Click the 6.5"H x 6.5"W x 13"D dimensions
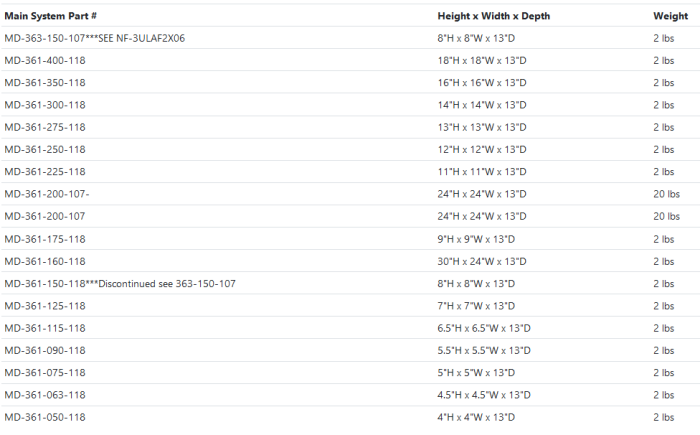The image size is (700, 435). pos(483,328)
